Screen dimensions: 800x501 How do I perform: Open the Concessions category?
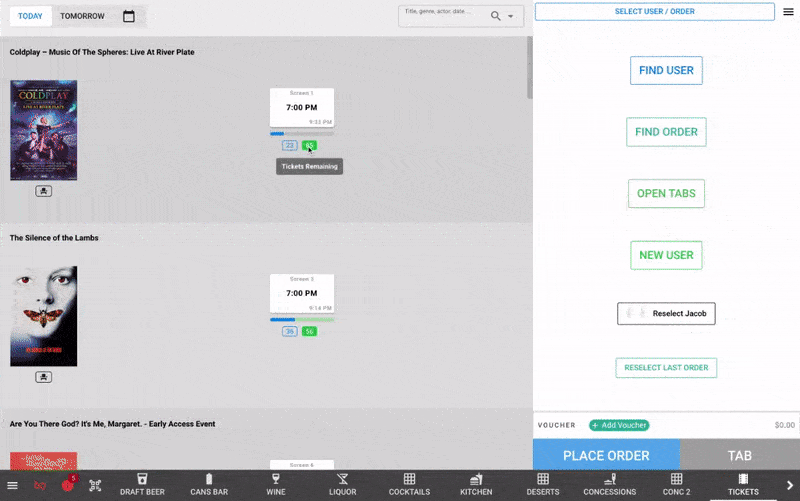coord(610,485)
